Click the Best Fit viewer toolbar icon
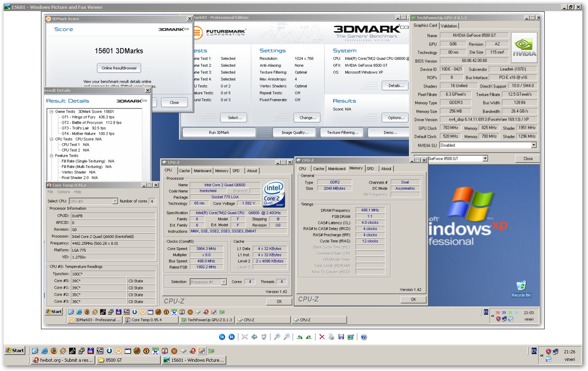Image resolution: width=588 pixels, height=371 pixels. pos(245,337)
